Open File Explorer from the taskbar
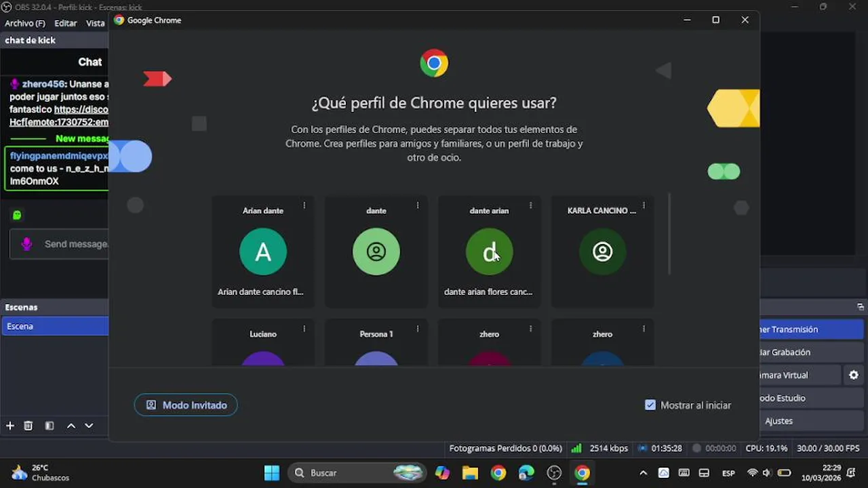 (x=470, y=472)
